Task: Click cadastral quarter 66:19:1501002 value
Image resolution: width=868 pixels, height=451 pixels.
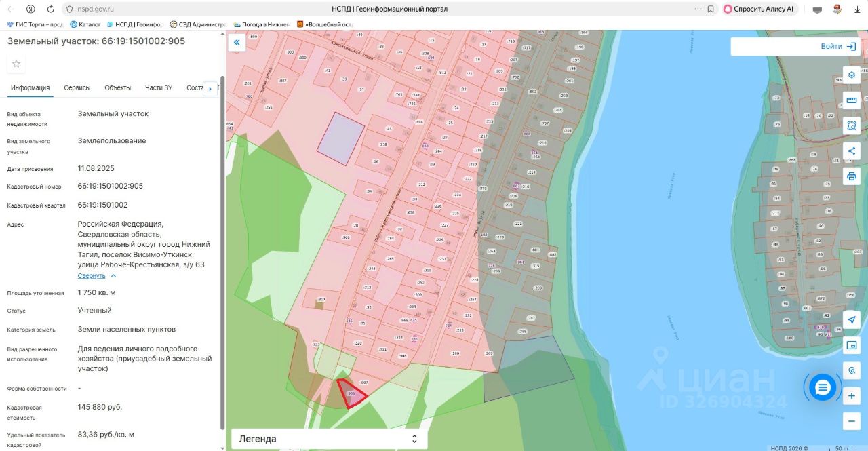Action: coord(102,205)
